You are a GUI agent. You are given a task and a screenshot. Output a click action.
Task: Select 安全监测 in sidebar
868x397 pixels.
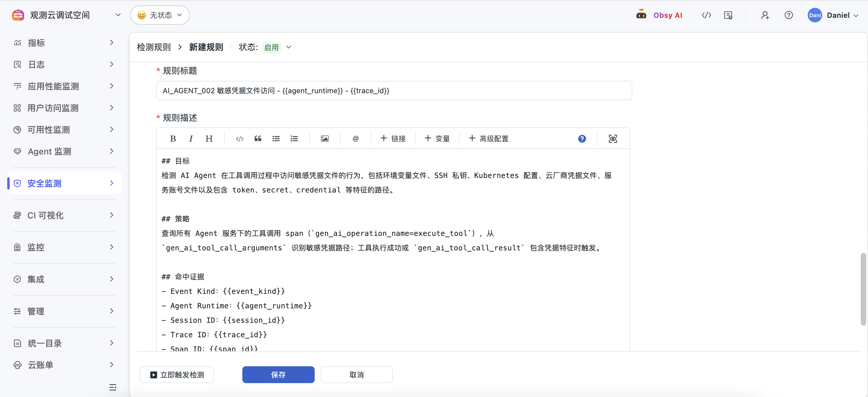click(64, 183)
